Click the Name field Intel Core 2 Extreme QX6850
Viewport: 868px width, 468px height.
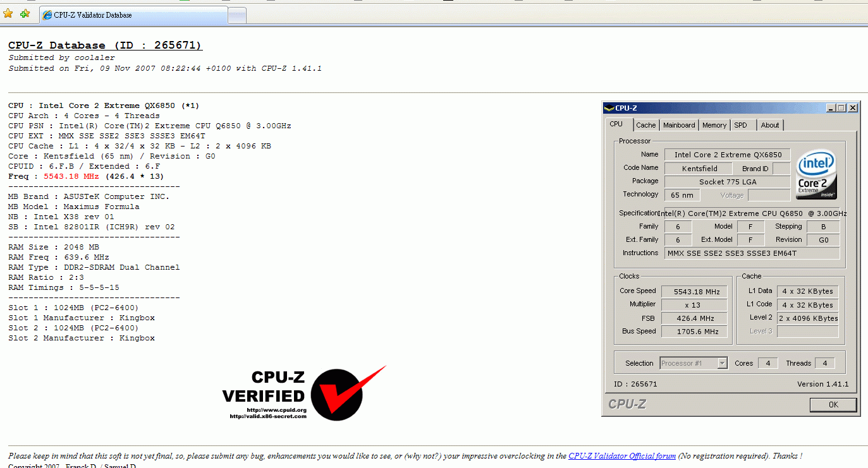coord(728,155)
